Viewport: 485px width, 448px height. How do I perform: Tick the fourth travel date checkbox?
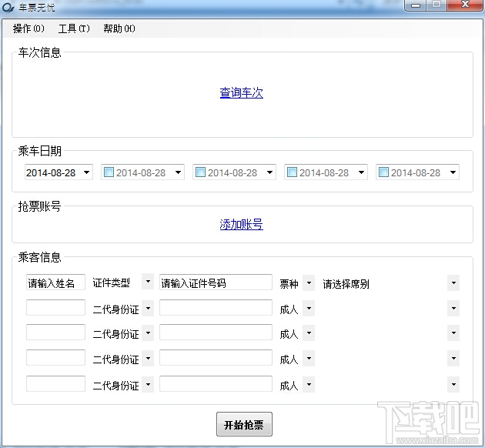tap(292, 172)
